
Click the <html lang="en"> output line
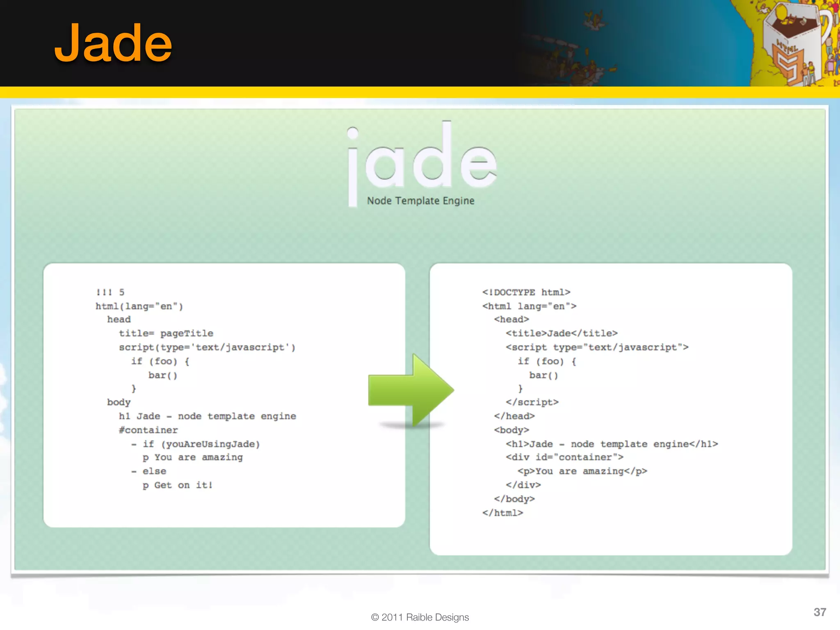(x=529, y=306)
